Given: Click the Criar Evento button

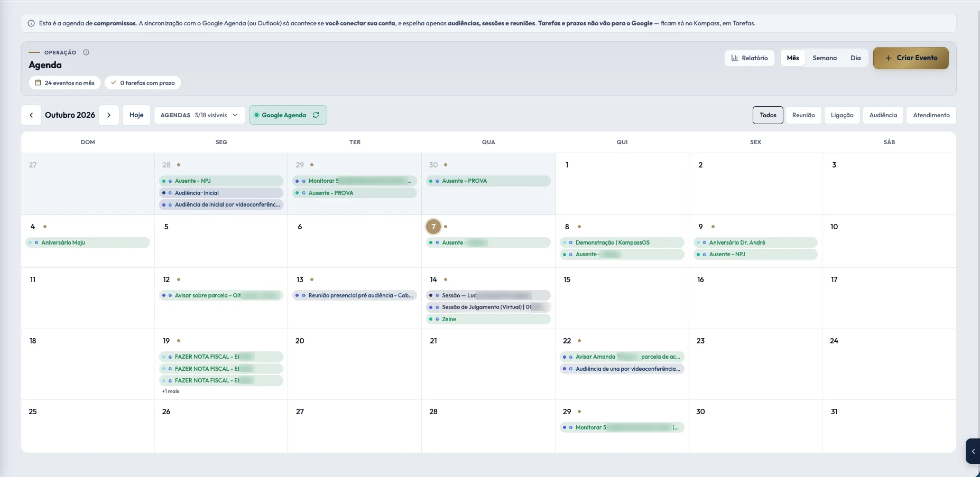Looking at the screenshot, I should pos(911,58).
